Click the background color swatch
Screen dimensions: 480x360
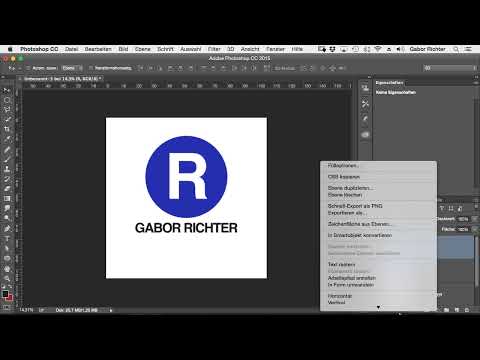point(10,298)
